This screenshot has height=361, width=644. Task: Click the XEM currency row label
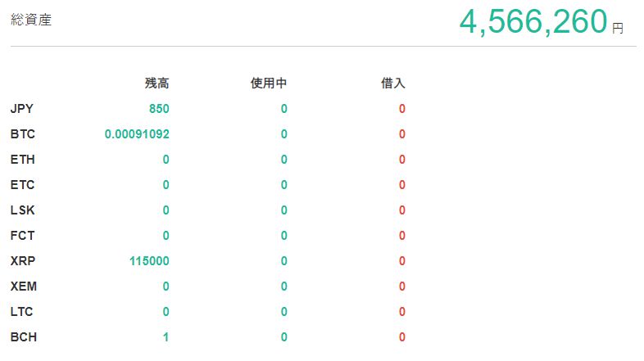[x=24, y=287]
